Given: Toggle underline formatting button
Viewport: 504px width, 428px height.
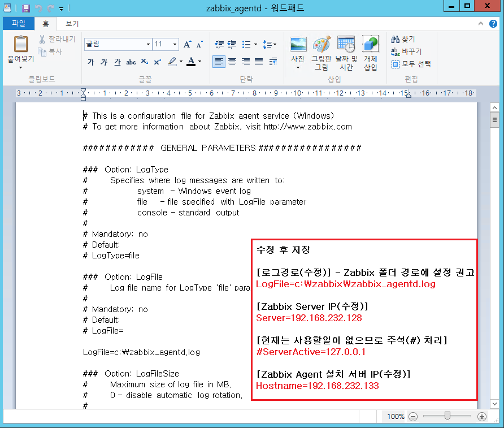Looking at the screenshot, I should tap(118, 62).
